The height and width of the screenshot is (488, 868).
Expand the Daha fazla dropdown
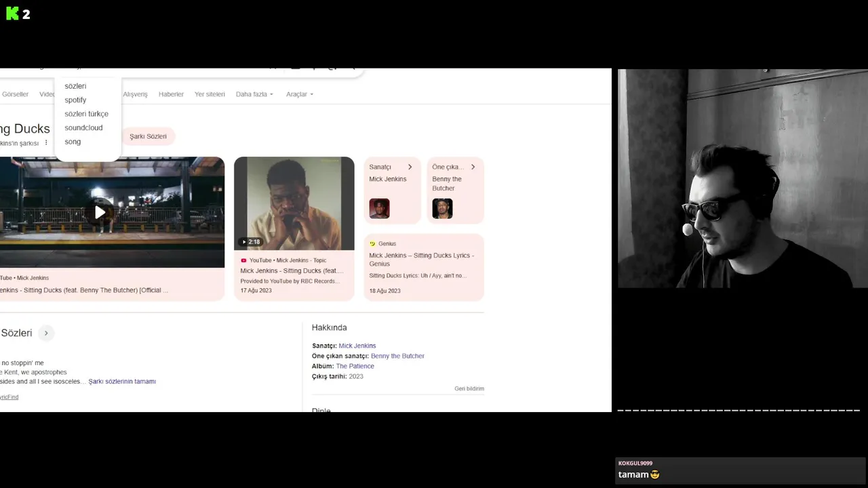[x=254, y=94]
